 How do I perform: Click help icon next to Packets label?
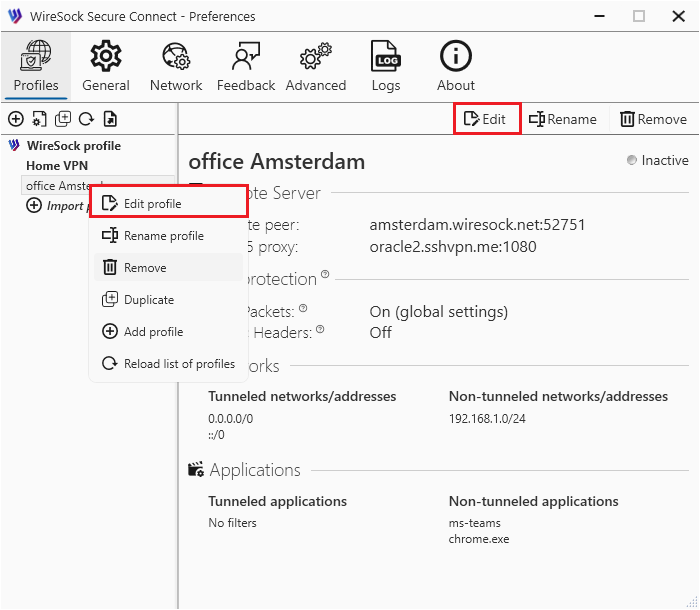303,308
